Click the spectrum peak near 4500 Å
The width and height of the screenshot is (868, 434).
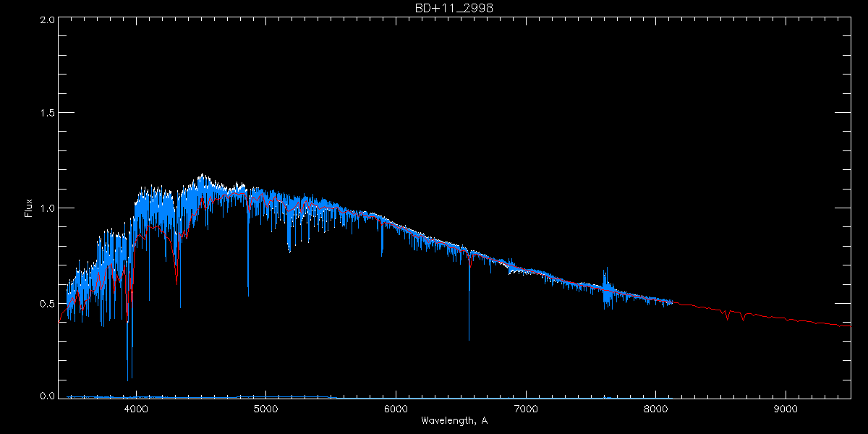pyautogui.click(x=202, y=175)
